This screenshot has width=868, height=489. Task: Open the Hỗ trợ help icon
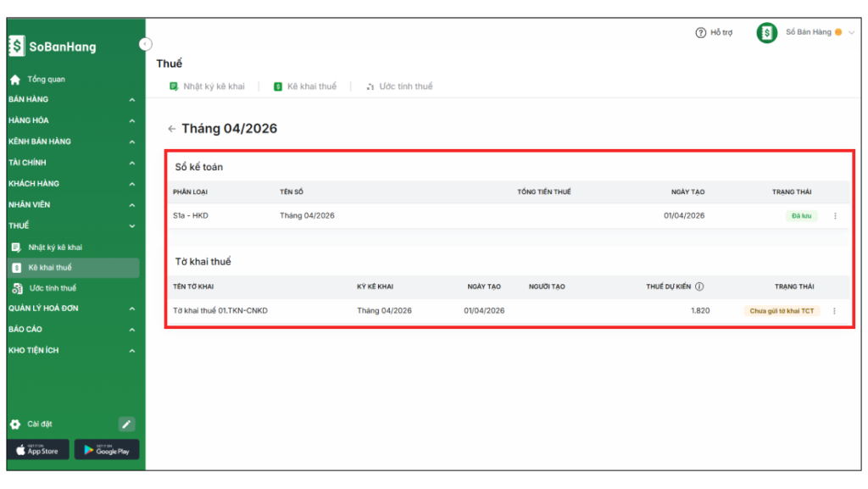click(x=700, y=33)
